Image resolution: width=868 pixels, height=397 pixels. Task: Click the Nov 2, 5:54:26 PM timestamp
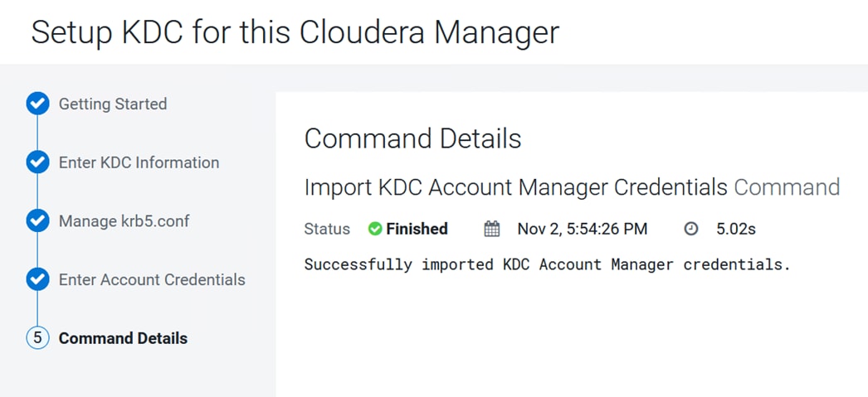click(583, 229)
